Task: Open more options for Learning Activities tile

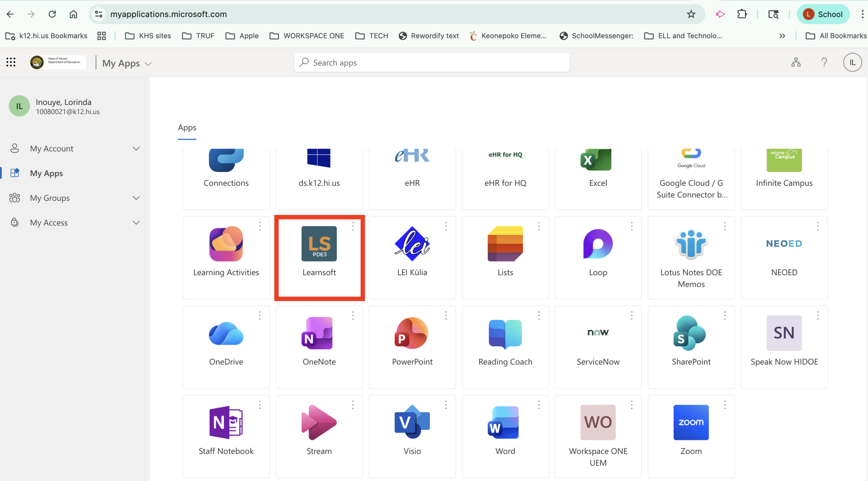Action: (x=260, y=226)
